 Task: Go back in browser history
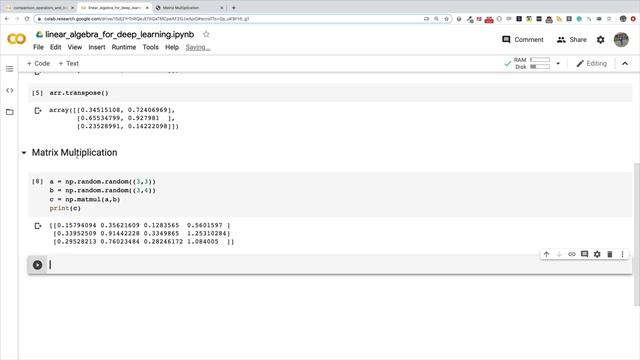(7, 19)
